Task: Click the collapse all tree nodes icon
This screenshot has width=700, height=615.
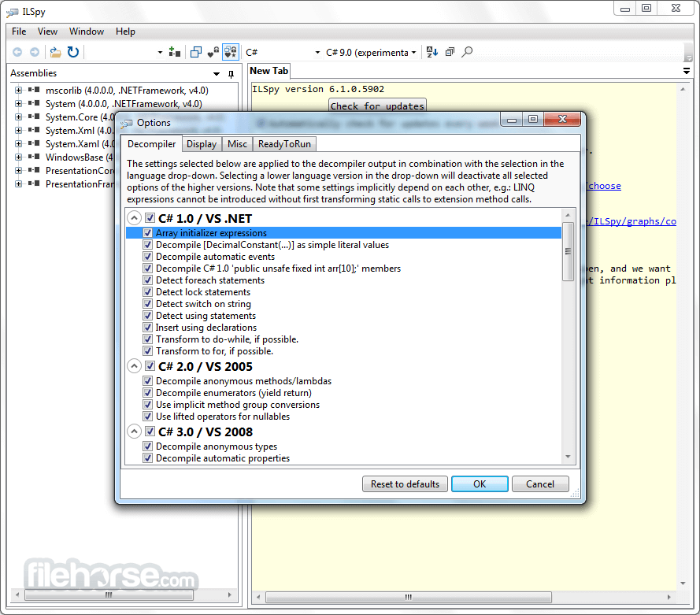Action: [x=450, y=52]
